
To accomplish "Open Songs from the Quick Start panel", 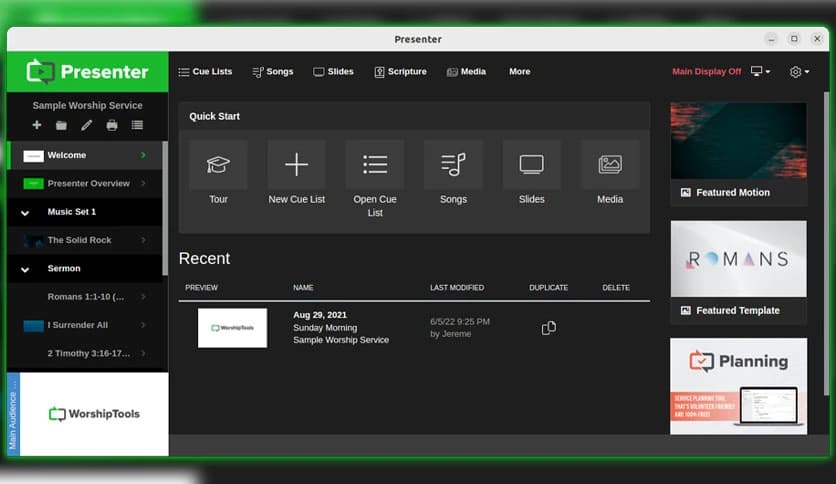I will pos(453,165).
